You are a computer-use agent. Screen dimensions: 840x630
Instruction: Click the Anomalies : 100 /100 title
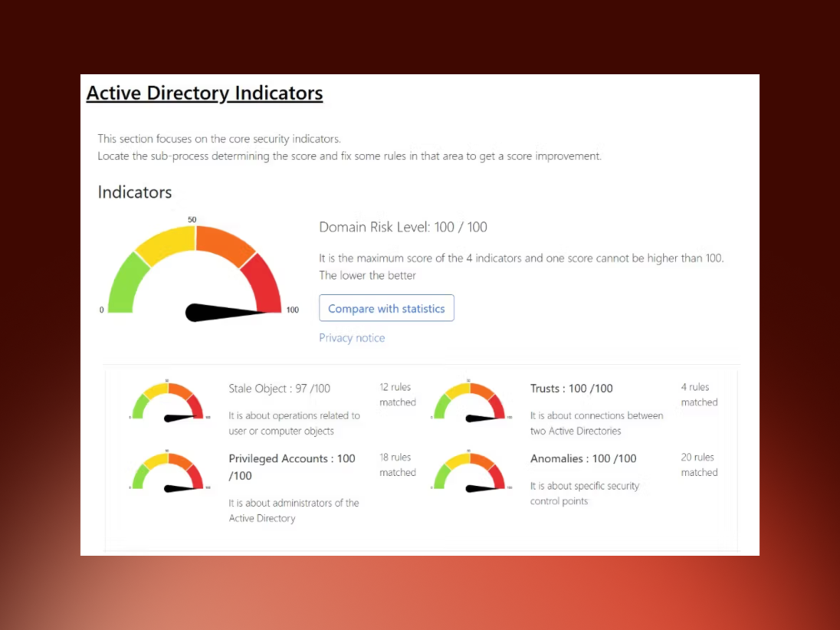[583, 458]
